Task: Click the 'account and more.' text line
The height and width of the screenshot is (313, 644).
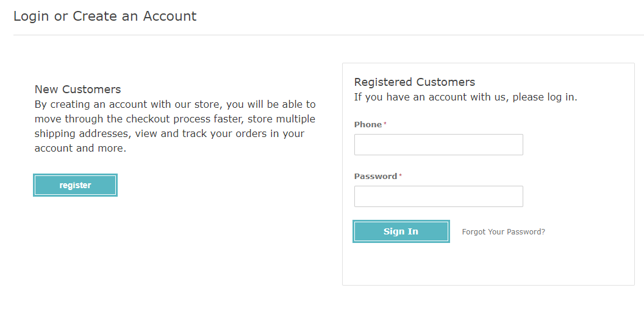Action: pyautogui.click(x=80, y=148)
